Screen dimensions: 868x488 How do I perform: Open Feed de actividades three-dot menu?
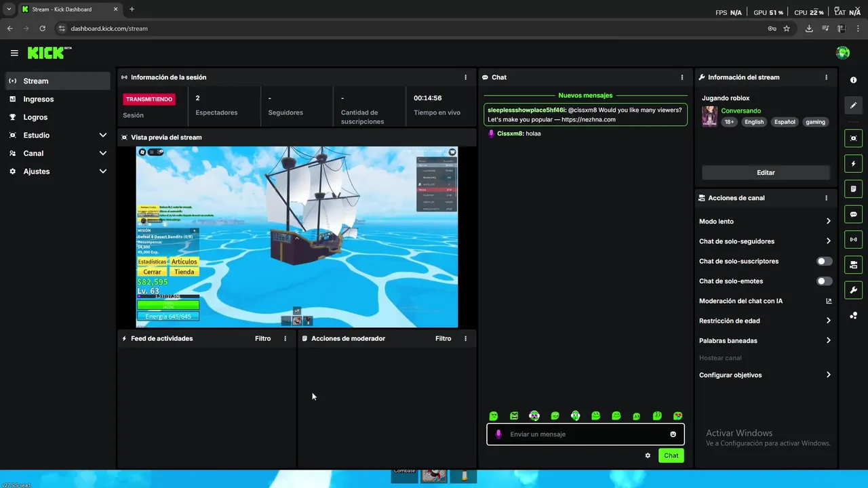(285, 338)
